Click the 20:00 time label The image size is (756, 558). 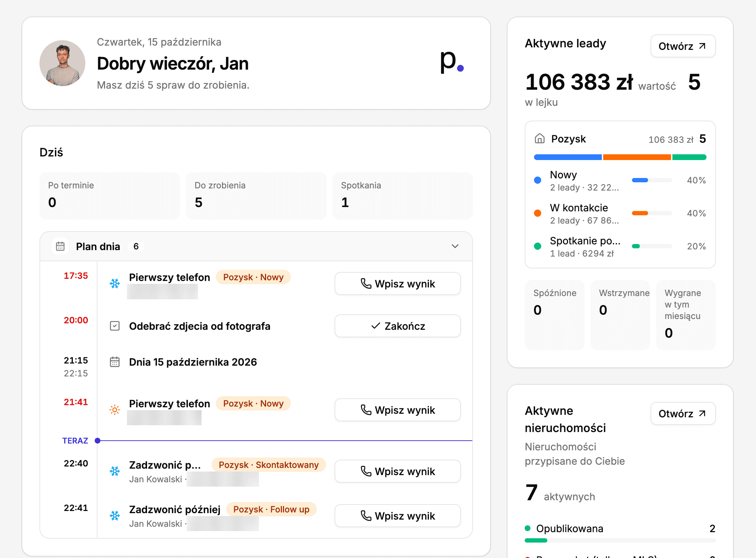76,320
